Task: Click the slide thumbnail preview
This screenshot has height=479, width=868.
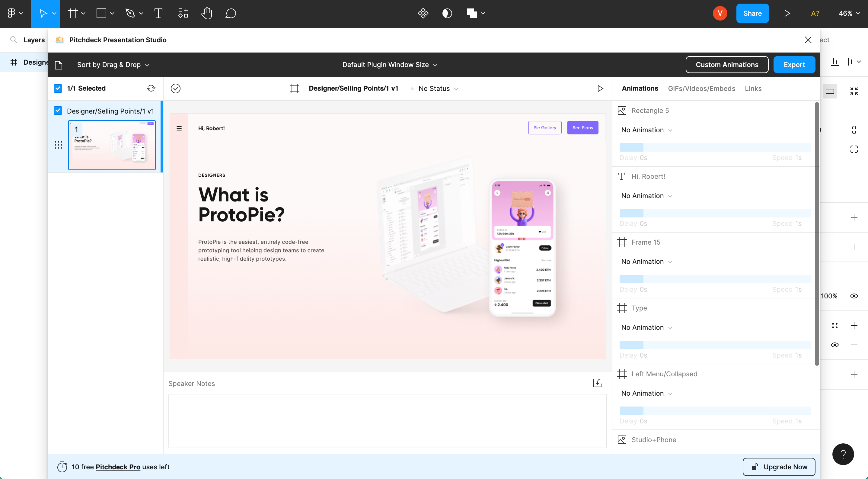Action: coord(112,145)
